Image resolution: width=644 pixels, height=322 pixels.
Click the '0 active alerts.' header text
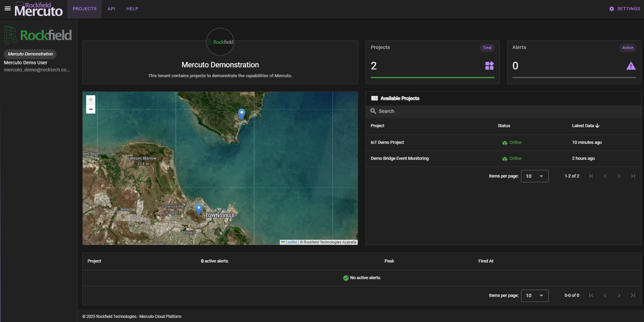[x=215, y=261]
